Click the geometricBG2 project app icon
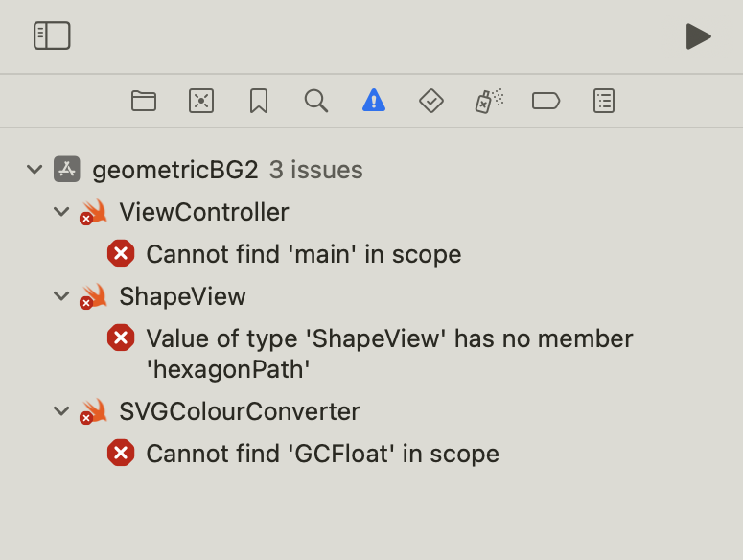 (67, 170)
